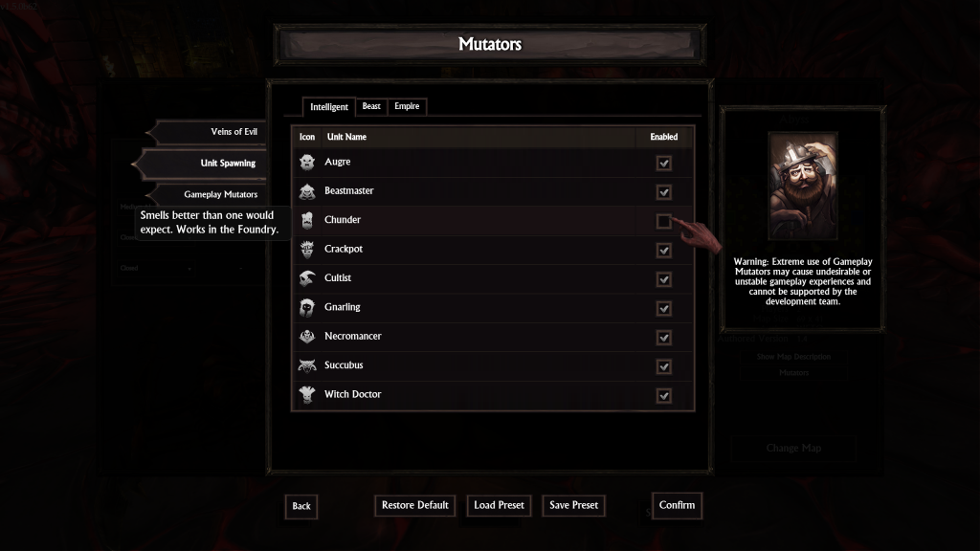This screenshot has width=980, height=551.
Task: Open the Empire tab
Action: (407, 107)
